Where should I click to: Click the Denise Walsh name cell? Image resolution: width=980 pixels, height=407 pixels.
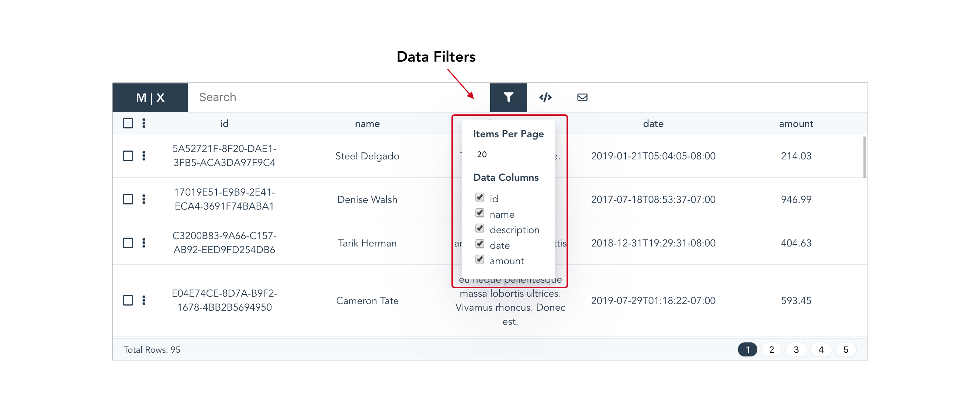367,200
